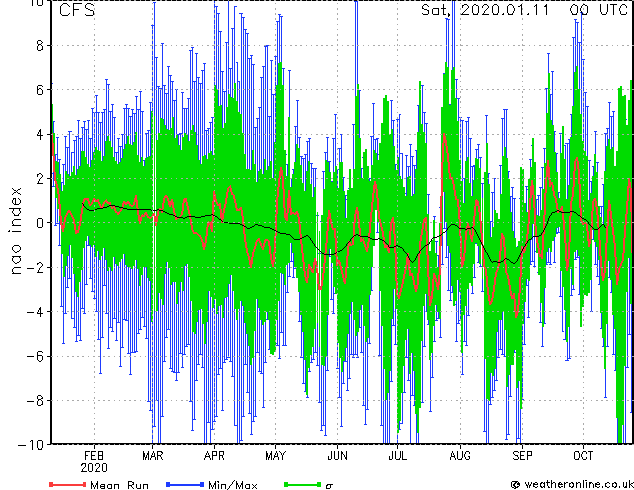Click the JUN x-axis label
This screenshot has height=490, width=634.
[x=337, y=456]
